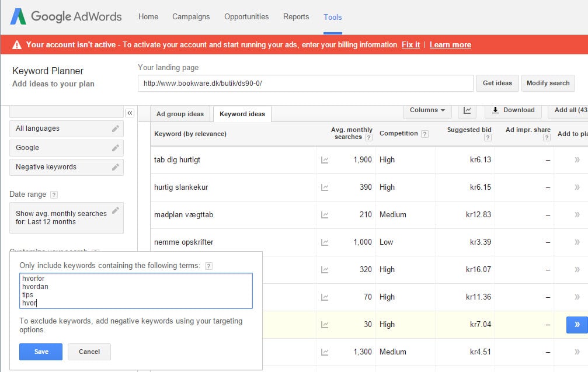Click pencil icon next to Negative keywords
Screen dimensions: 588x372
point(116,167)
